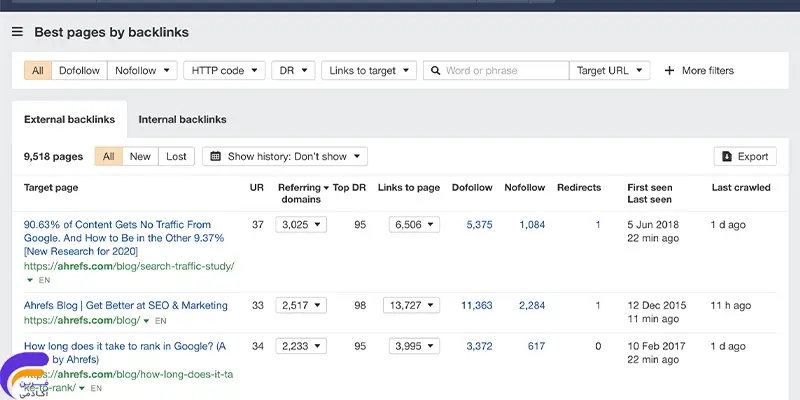Image resolution: width=800 pixels, height=400 pixels.
Task: Click the 10 Feb 2017 first seen date
Action: click(657, 346)
